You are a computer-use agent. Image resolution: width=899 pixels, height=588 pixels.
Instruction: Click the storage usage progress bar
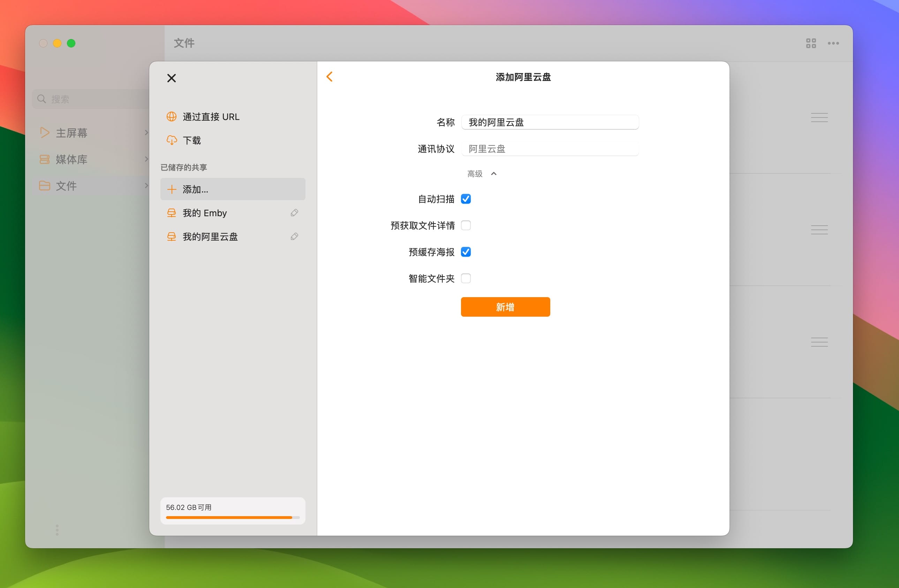(233, 518)
